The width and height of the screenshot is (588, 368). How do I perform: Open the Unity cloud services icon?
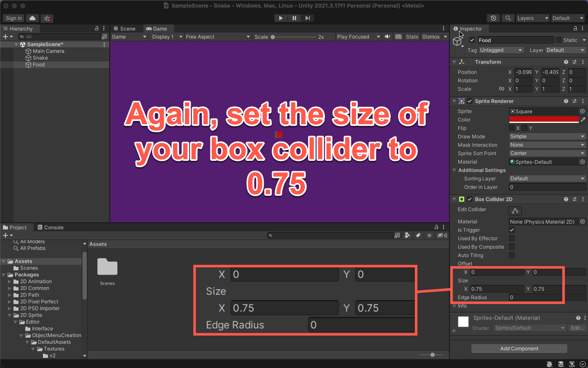coord(32,18)
